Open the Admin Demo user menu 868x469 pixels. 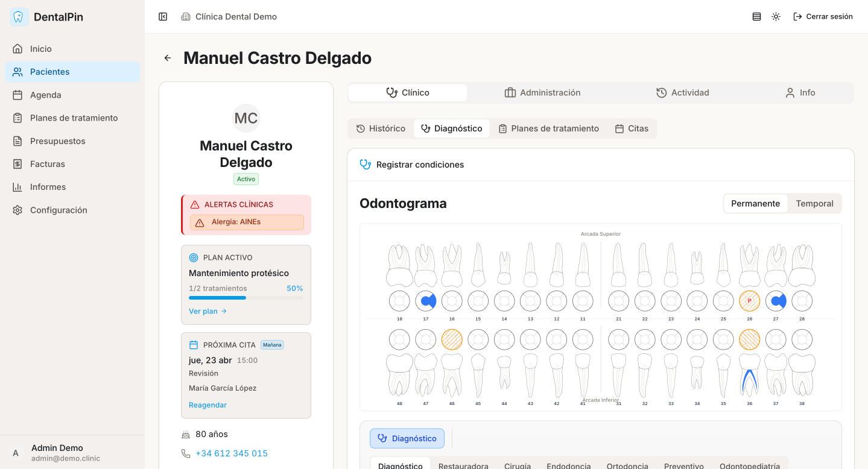(57, 453)
